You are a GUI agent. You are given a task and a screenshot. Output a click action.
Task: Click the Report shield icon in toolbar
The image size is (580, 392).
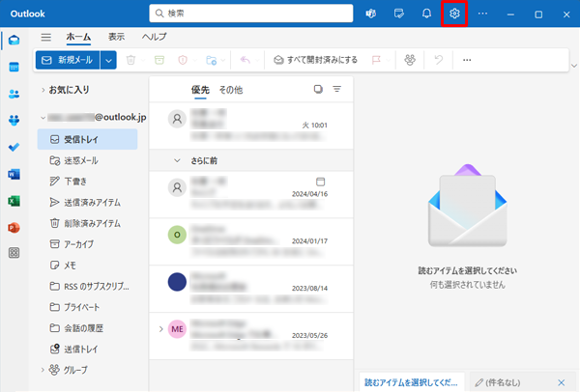point(183,60)
